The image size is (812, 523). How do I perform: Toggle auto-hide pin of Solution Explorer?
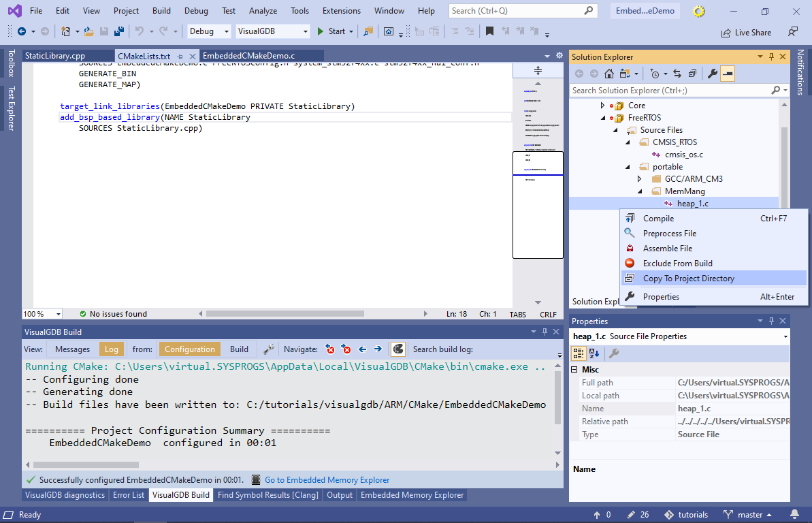pos(772,57)
